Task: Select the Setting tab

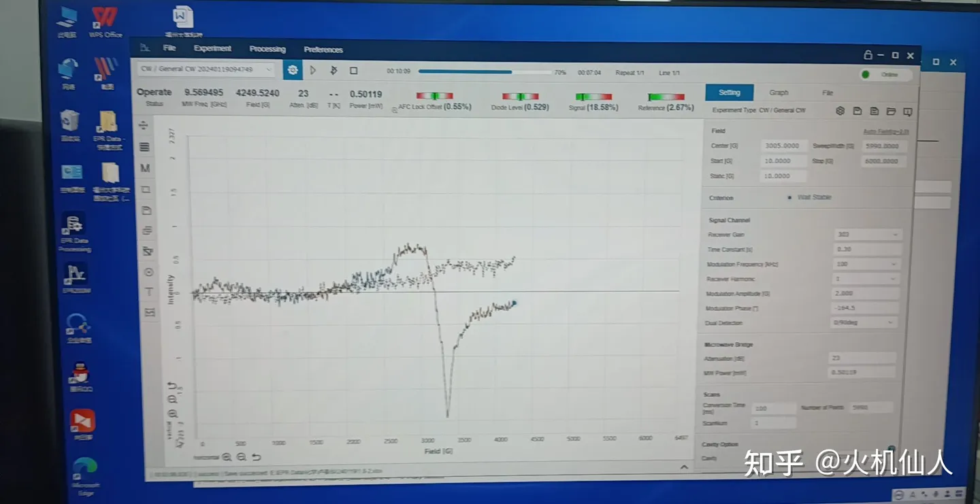Action: click(x=729, y=93)
